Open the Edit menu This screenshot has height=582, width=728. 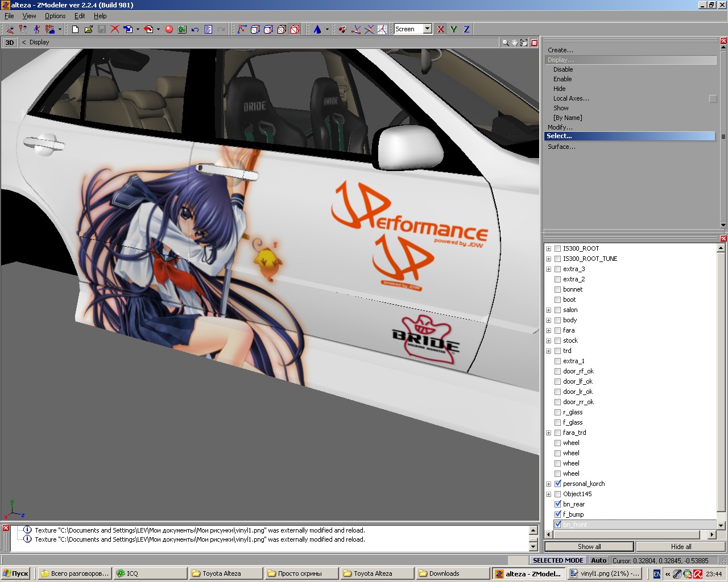80,16
